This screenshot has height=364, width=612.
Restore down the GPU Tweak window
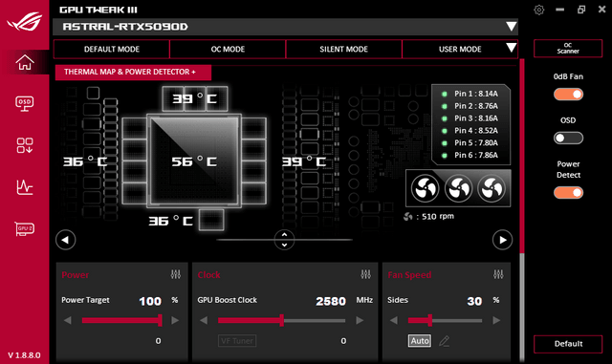point(581,10)
